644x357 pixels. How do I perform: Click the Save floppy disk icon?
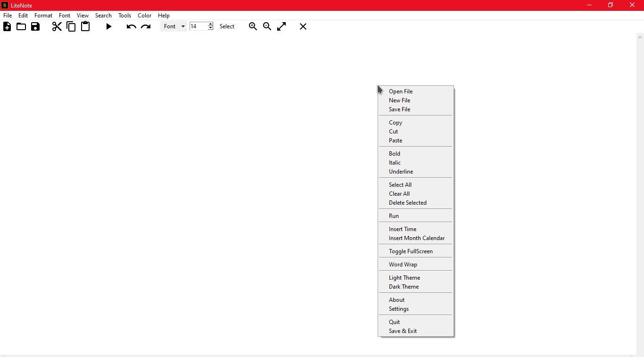click(x=35, y=26)
